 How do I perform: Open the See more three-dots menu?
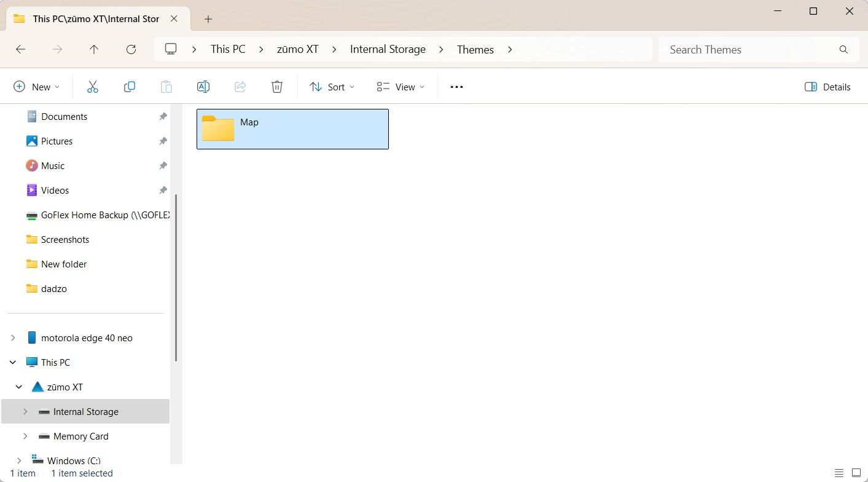(x=456, y=87)
